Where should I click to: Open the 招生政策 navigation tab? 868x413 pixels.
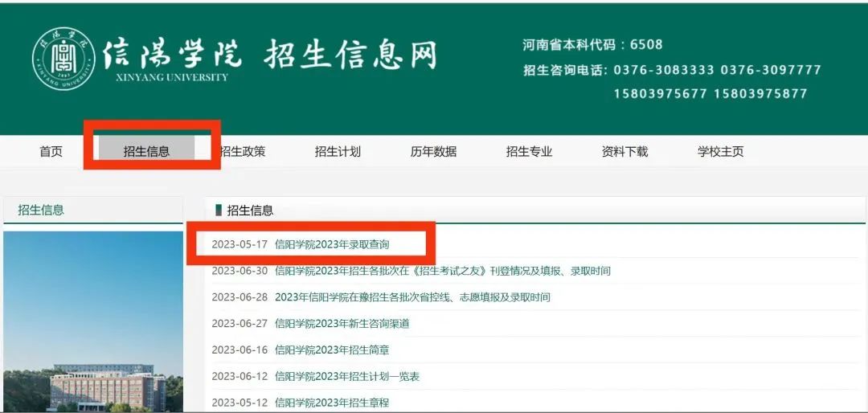point(243,151)
